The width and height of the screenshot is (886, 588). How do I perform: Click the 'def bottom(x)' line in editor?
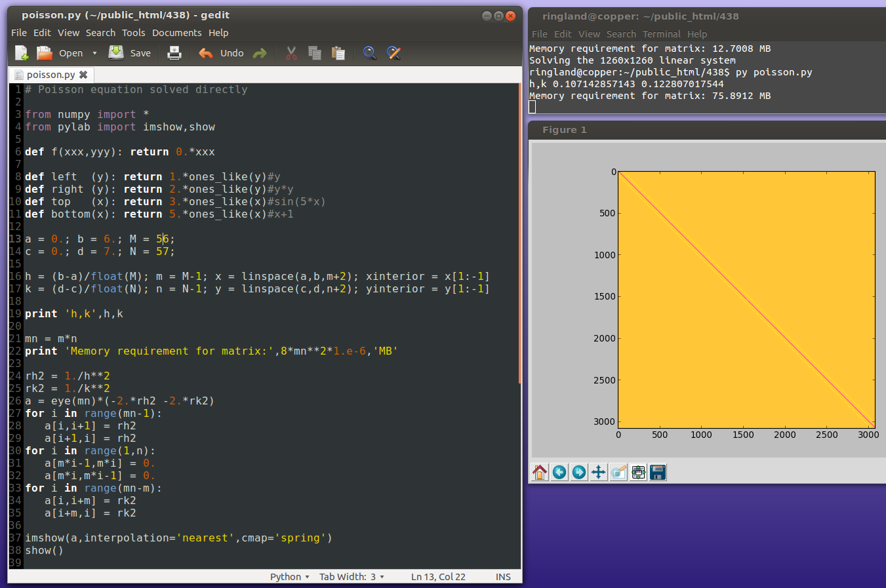[x=159, y=214]
